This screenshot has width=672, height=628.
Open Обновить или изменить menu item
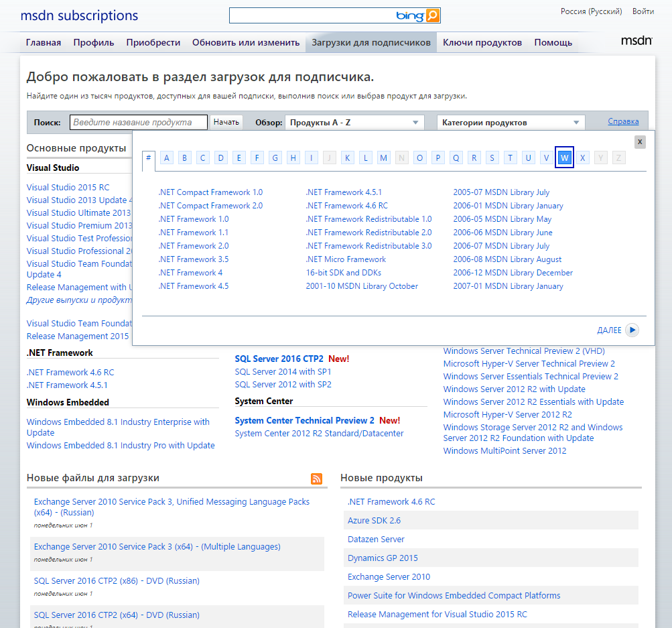pos(246,42)
